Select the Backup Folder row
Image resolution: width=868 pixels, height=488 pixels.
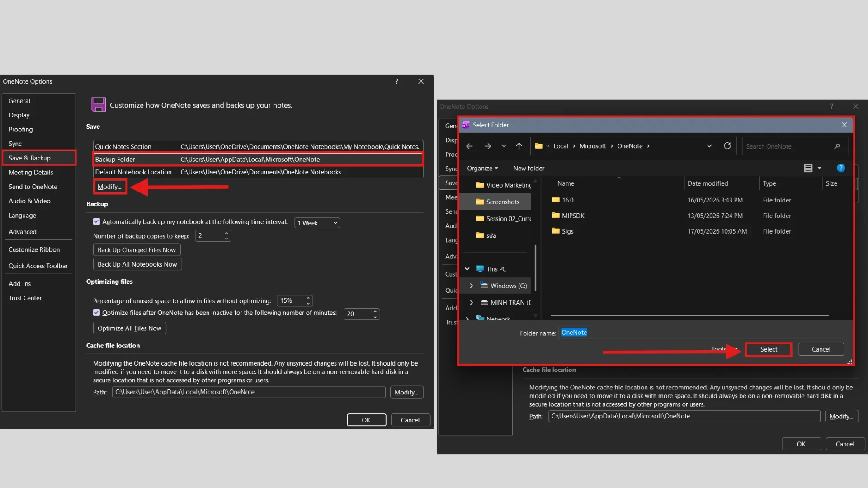coord(258,160)
